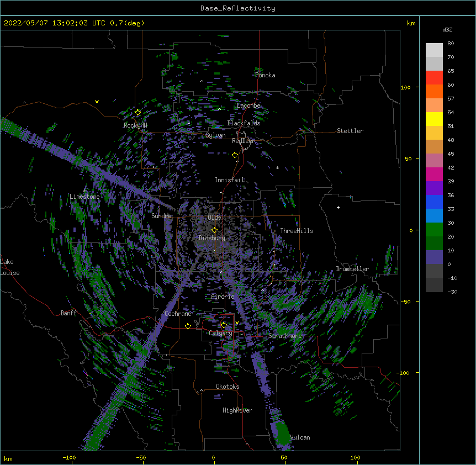Click the dBZ legend heading
This screenshot has height=465, width=476.
pos(447,29)
